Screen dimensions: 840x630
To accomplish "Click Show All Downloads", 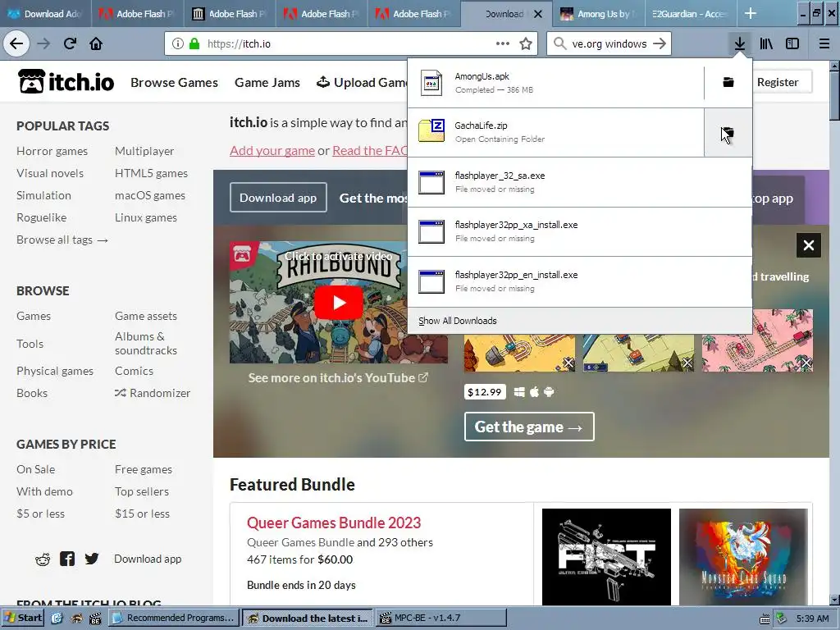I will point(458,321).
